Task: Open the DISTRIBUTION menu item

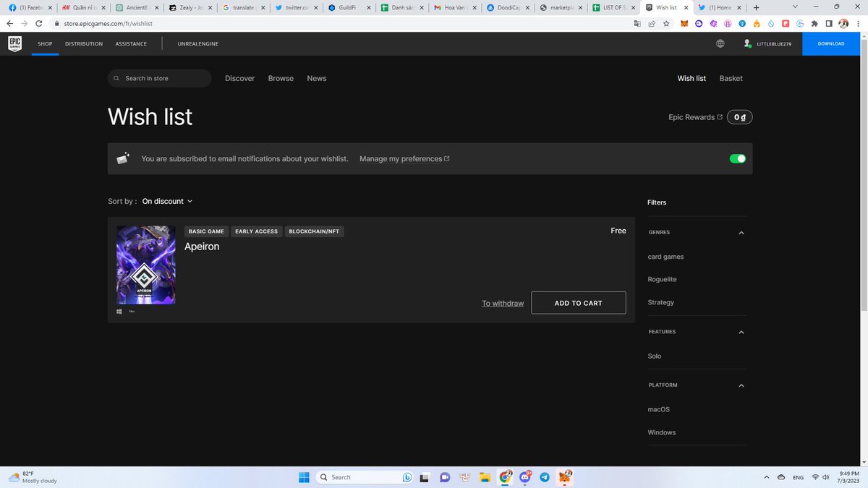Action: 84,43
